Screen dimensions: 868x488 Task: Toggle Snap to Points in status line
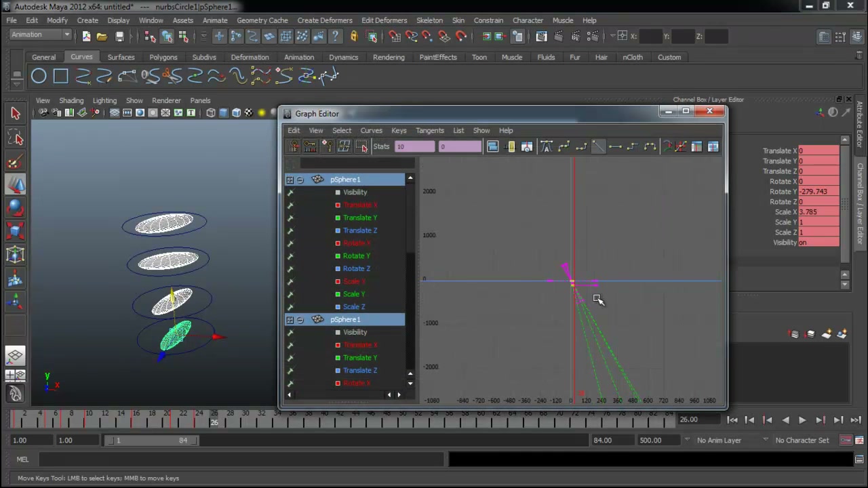pyautogui.click(x=427, y=37)
